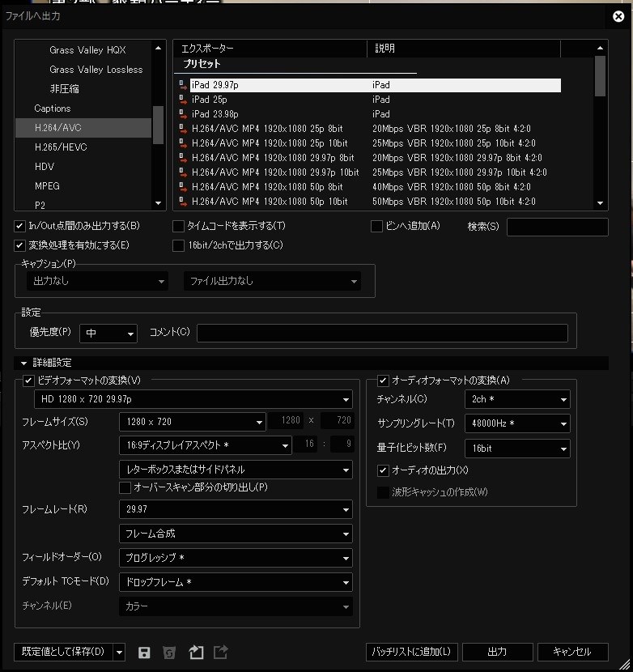Viewport: 633px width, 672px height.
Task: Select H.264/AVC MP4 1920x1080 25p 8bit preset
Action: click(375, 129)
